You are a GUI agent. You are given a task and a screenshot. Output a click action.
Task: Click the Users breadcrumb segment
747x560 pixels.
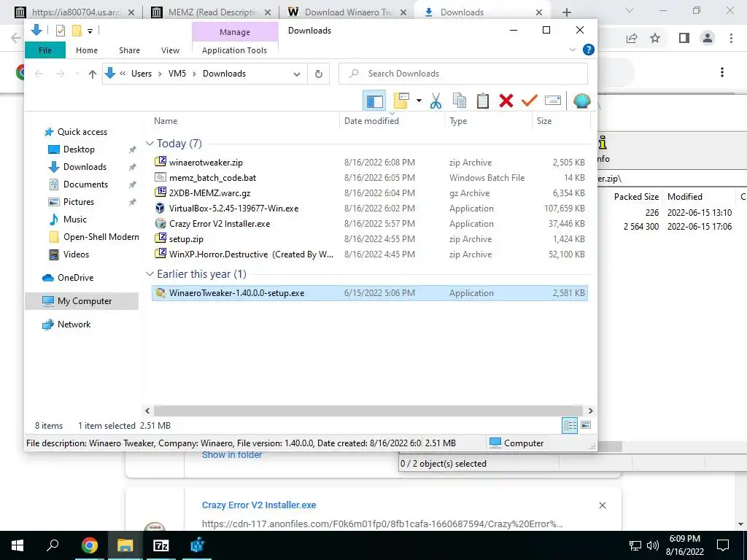point(141,74)
